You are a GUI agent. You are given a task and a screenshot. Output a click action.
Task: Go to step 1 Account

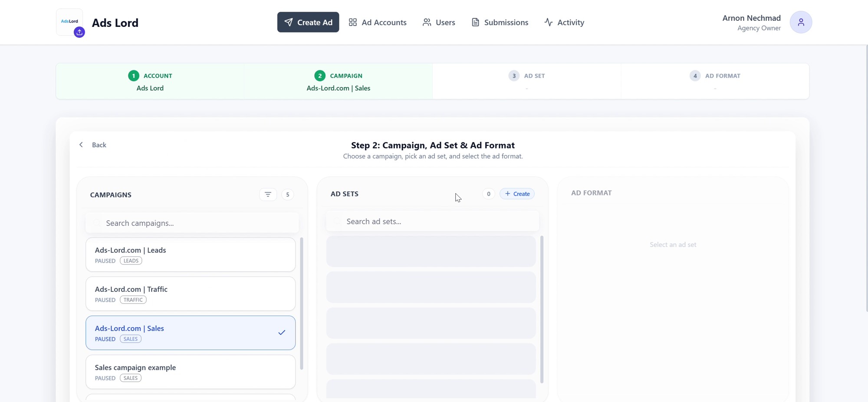pos(150,81)
